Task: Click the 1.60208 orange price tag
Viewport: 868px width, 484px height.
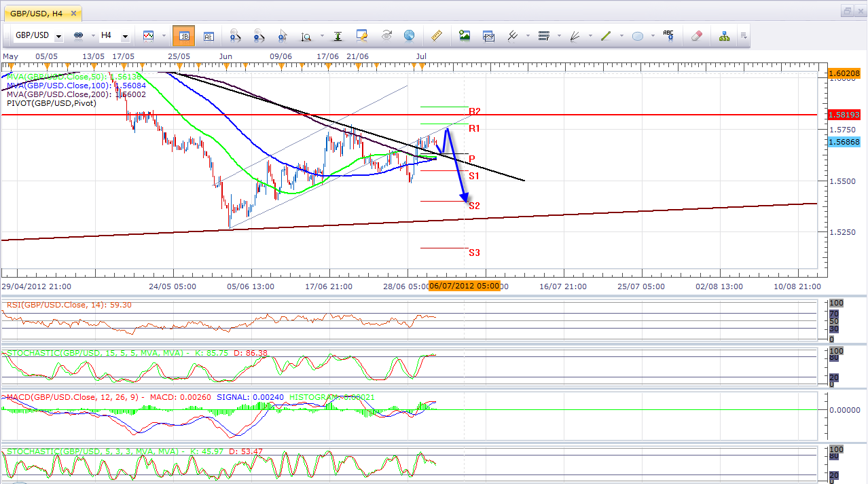Action: tap(844, 73)
